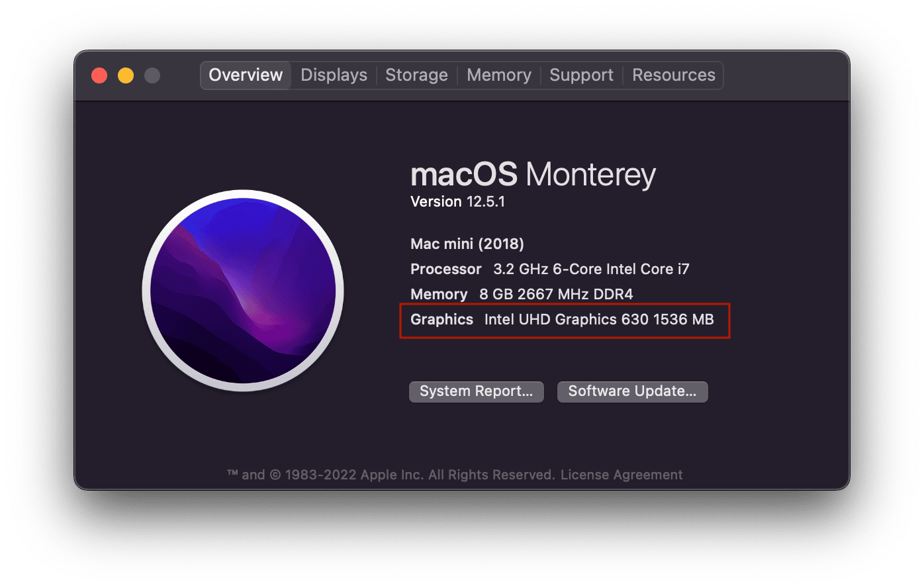This screenshot has width=924, height=588.
Task: Click the 8 GB 2667 MHz DDR4 memory line
Action: (556, 294)
